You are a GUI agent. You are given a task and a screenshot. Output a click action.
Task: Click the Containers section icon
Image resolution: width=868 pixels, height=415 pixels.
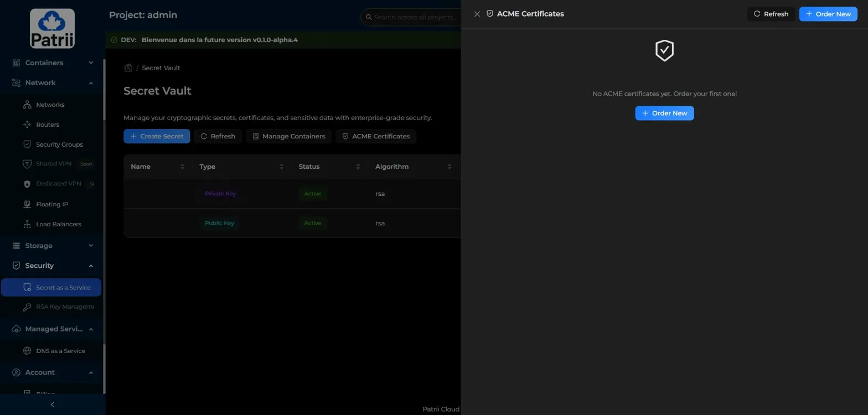point(16,63)
